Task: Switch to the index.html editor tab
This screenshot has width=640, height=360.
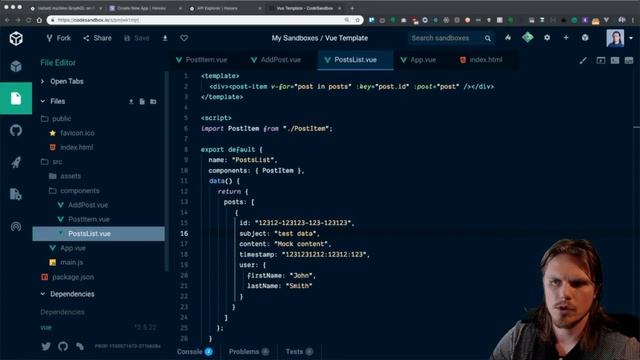Action: click(x=485, y=60)
